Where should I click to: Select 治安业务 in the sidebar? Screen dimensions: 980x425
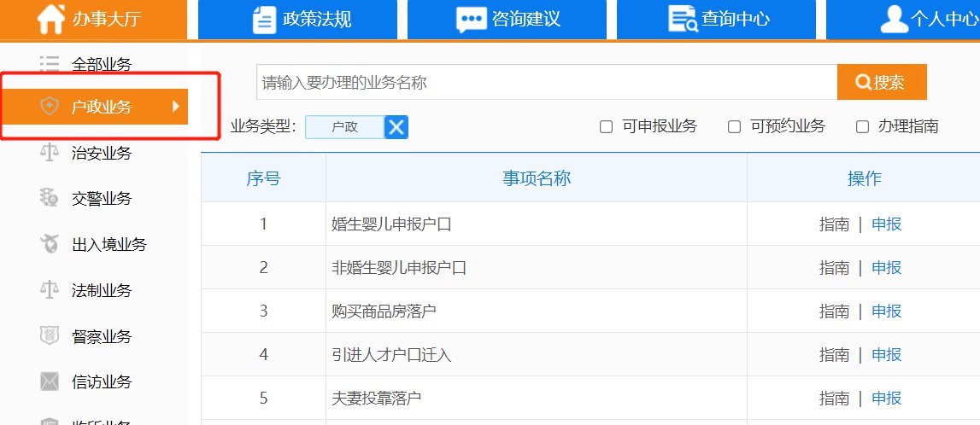(x=102, y=154)
